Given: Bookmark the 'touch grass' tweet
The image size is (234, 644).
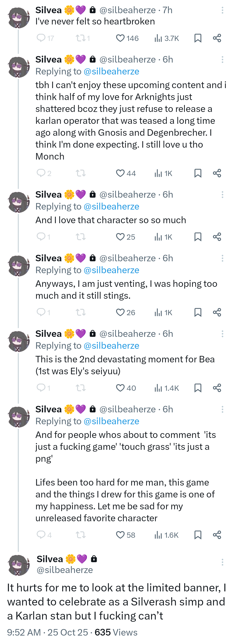Looking at the screenshot, I should click(198, 535).
